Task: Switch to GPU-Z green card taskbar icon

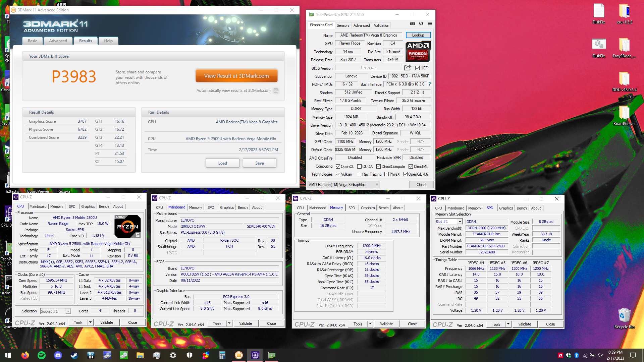Action: click(x=272, y=355)
